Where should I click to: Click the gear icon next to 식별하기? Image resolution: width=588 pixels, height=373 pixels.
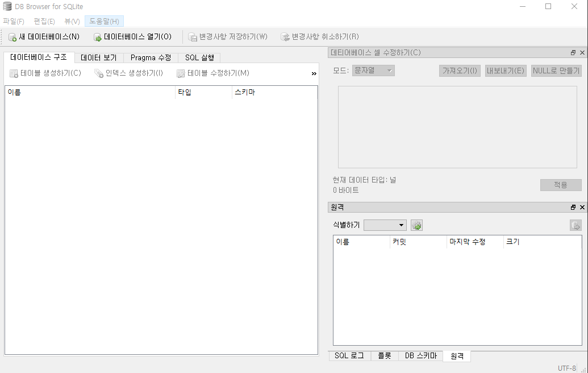point(416,225)
